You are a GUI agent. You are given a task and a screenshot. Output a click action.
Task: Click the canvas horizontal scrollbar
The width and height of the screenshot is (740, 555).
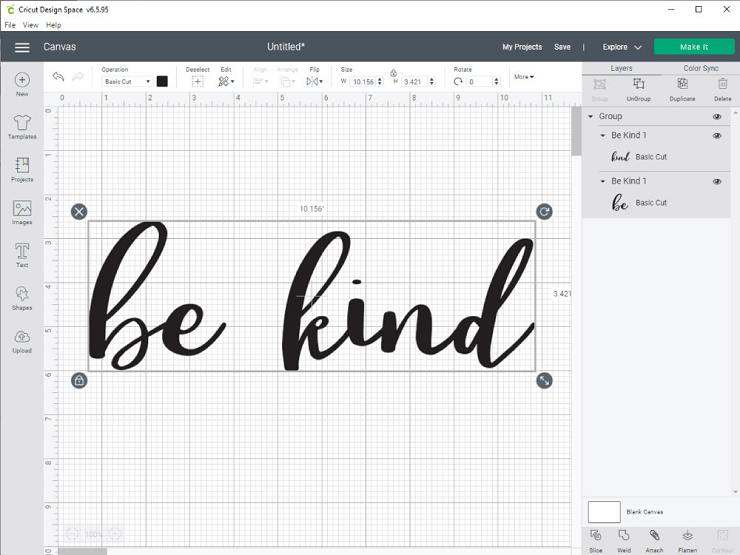82,551
